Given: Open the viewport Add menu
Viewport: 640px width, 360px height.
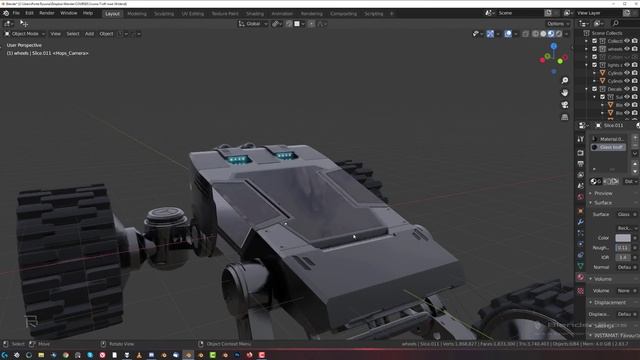Looking at the screenshot, I should tap(89, 34).
